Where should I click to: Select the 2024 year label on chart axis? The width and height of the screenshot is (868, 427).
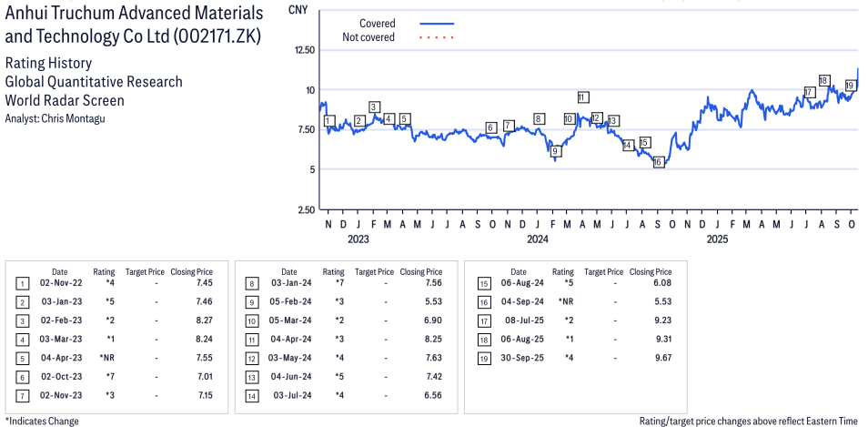[538, 239]
